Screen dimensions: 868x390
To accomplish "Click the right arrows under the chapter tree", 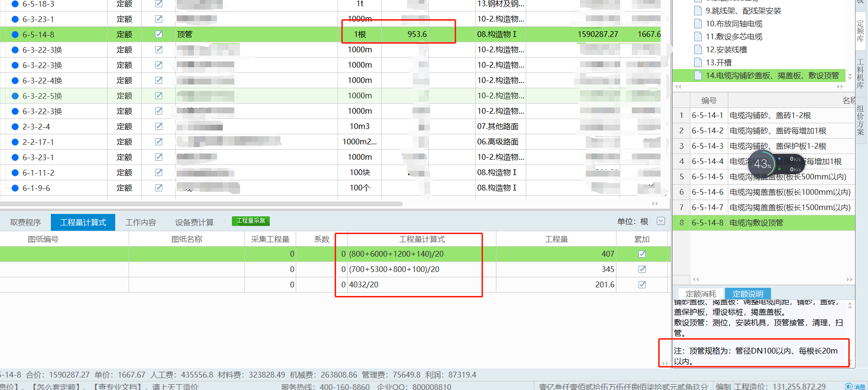I will pyautogui.click(x=840, y=87).
